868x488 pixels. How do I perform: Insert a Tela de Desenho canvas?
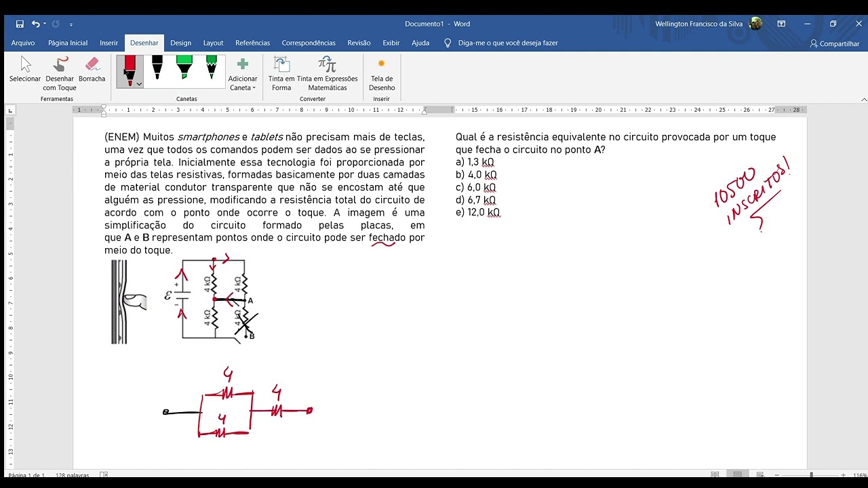pos(382,73)
